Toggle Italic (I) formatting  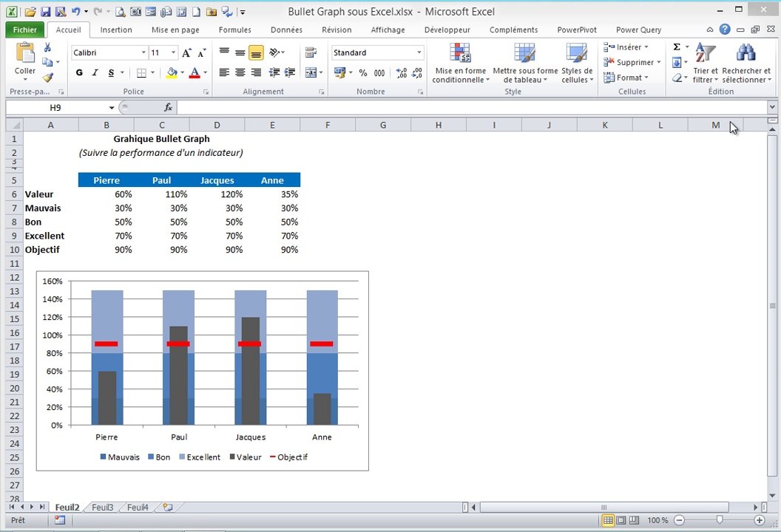(95, 72)
